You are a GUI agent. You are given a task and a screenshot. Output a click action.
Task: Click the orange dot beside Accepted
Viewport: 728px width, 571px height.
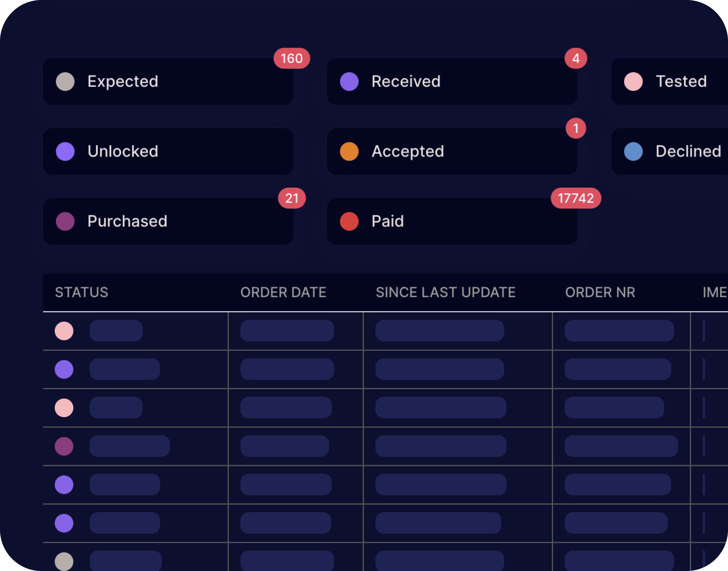point(349,151)
